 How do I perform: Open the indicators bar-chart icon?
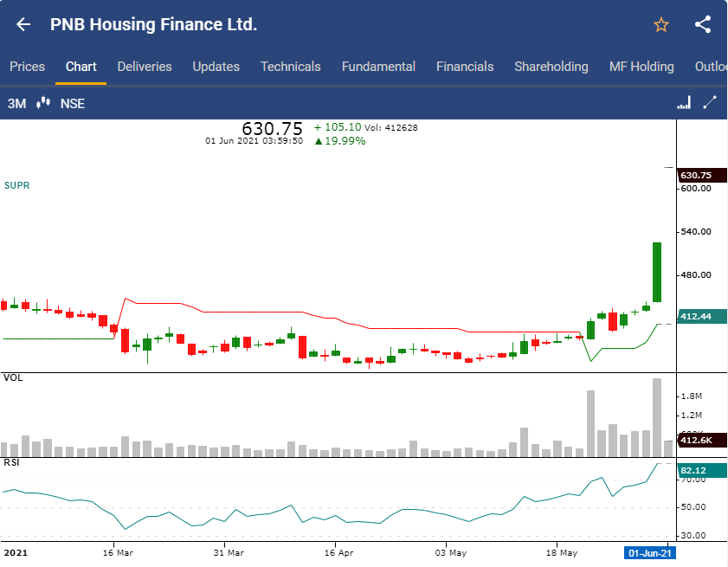[684, 103]
